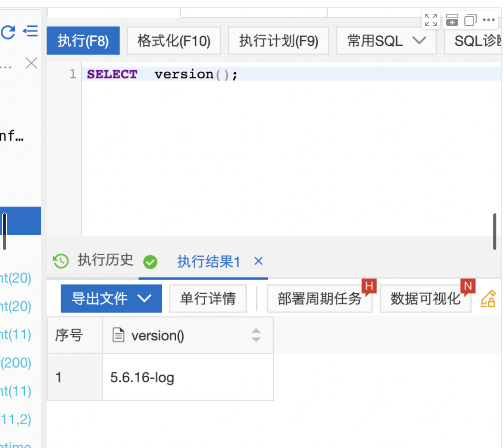The width and height of the screenshot is (504, 448).
Task: Open the 常用SQL dropdown
Action: point(386,40)
